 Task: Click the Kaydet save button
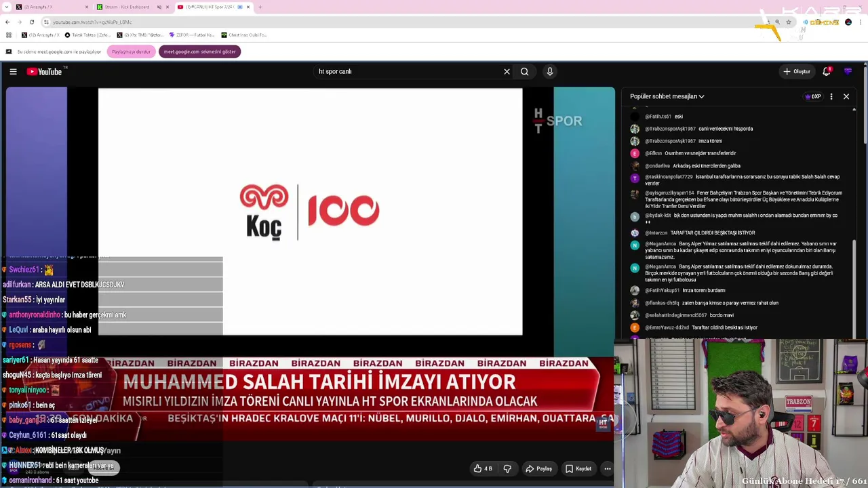coord(578,468)
